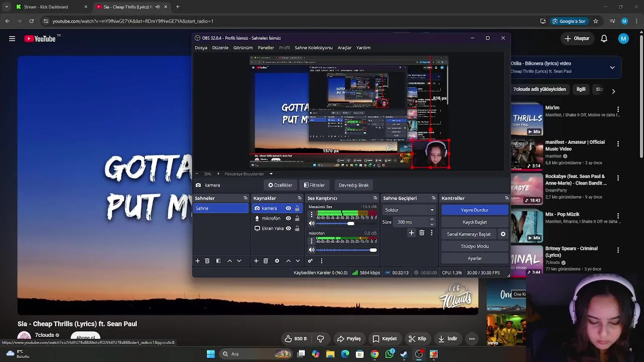Click Yayını Durdur to stop streaming
Image resolution: width=644 pixels, height=362 pixels.
coord(475,210)
